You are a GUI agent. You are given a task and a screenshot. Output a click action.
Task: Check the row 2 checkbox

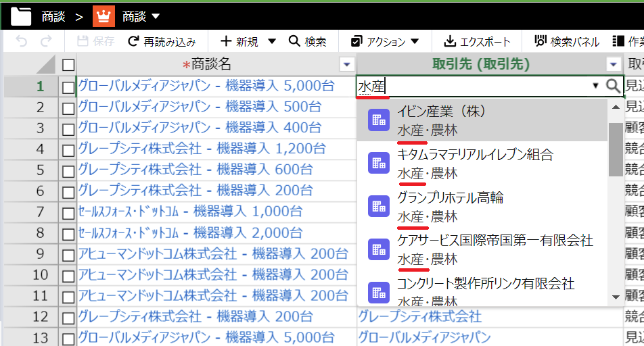pyautogui.click(x=68, y=108)
